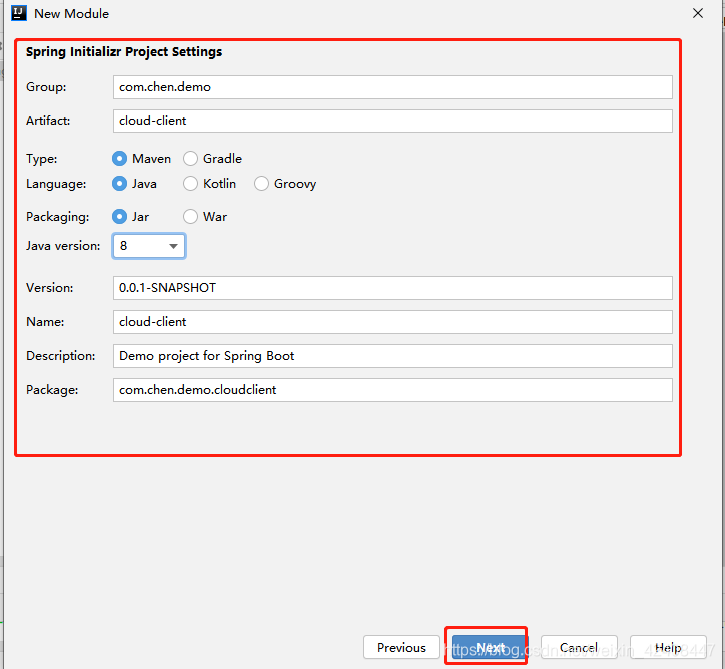Viewport: 725px width, 669px height.
Task: Click the Spring Initializr Project Settings heading
Action: [x=124, y=52]
